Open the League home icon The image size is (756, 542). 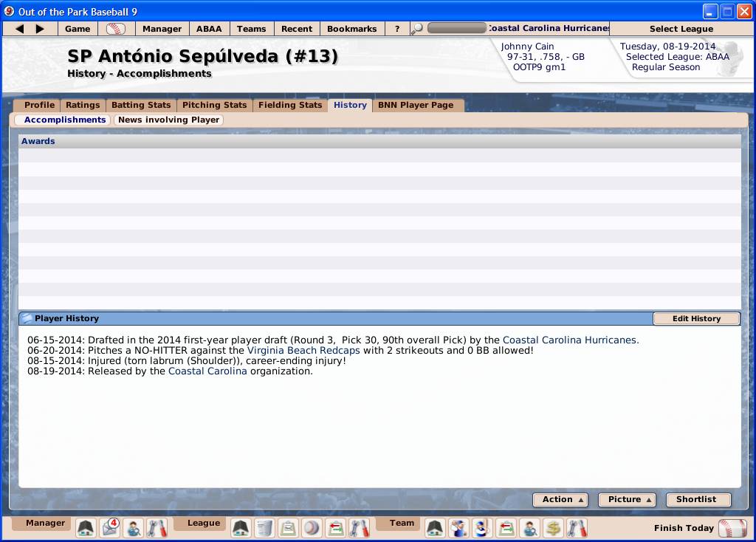click(x=240, y=528)
